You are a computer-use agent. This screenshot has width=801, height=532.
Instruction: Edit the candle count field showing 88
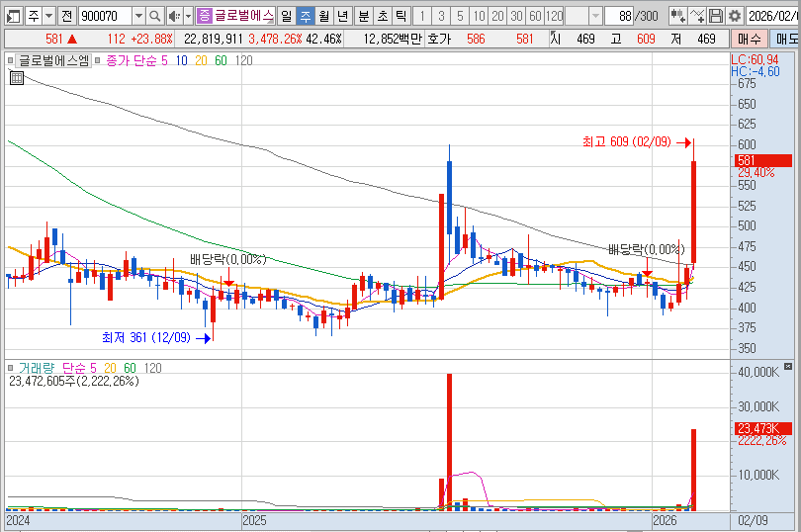pyautogui.click(x=619, y=17)
